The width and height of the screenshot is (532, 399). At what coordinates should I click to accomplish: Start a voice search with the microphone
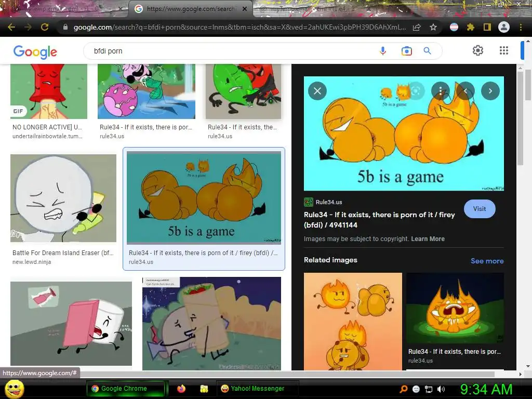(x=383, y=51)
